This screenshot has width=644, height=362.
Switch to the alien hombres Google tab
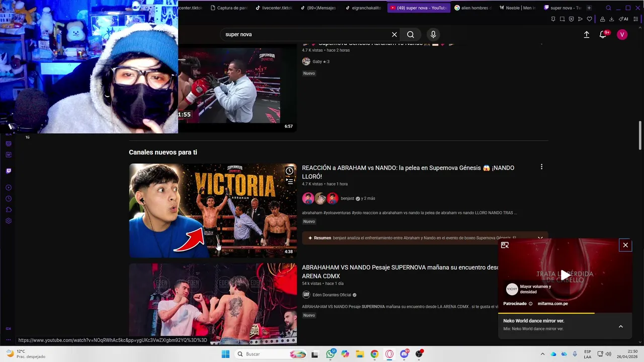[x=473, y=8]
